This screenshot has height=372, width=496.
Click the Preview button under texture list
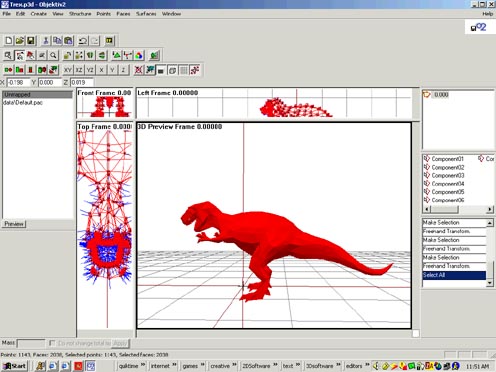[x=14, y=224]
